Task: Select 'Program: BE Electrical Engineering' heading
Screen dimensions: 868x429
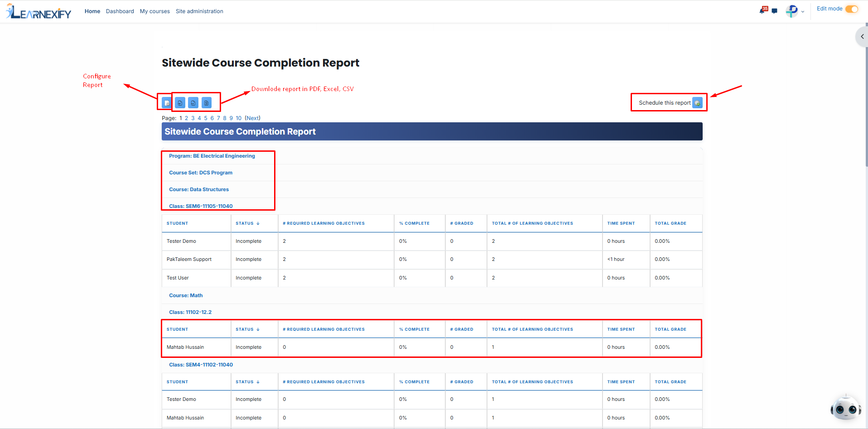Action: (x=212, y=156)
